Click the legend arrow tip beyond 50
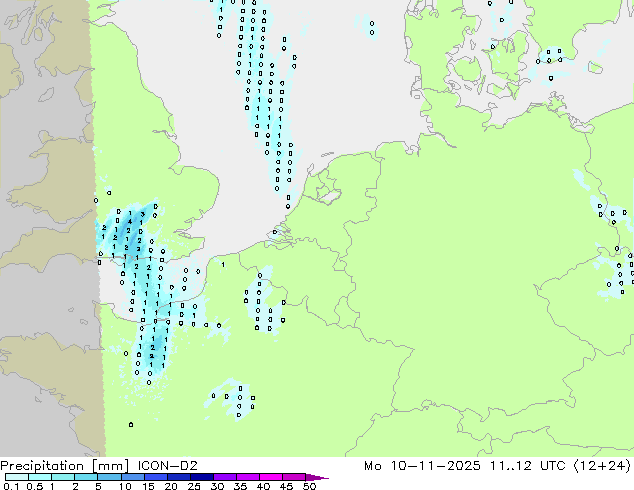 click(x=317, y=477)
